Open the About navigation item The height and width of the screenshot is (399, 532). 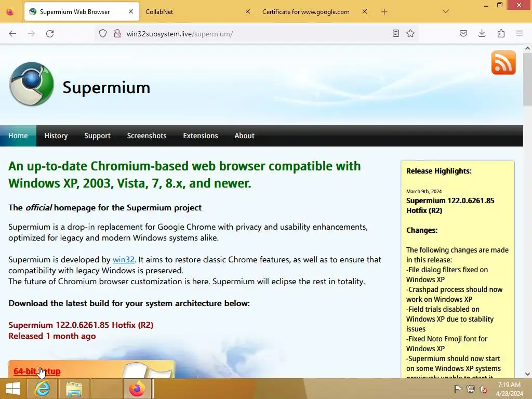click(244, 136)
